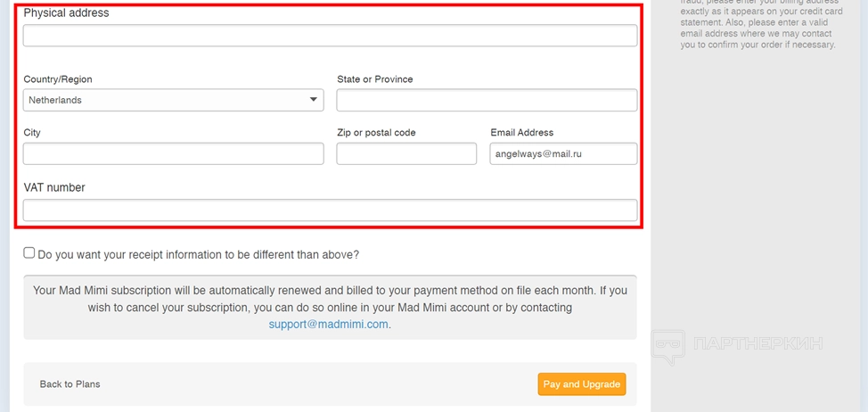Click the 'Zip or postal code' label

[376, 133]
